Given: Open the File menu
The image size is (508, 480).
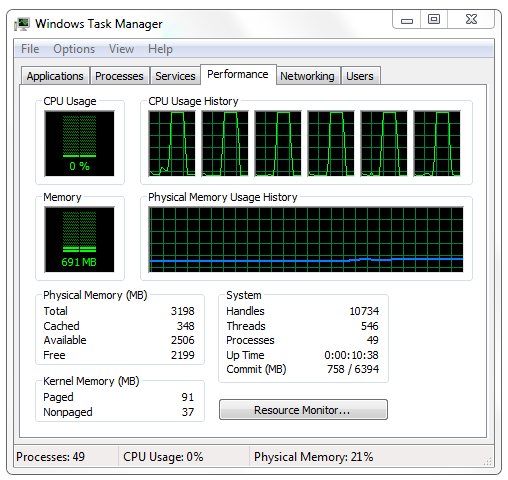Looking at the screenshot, I should pos(30,49).
